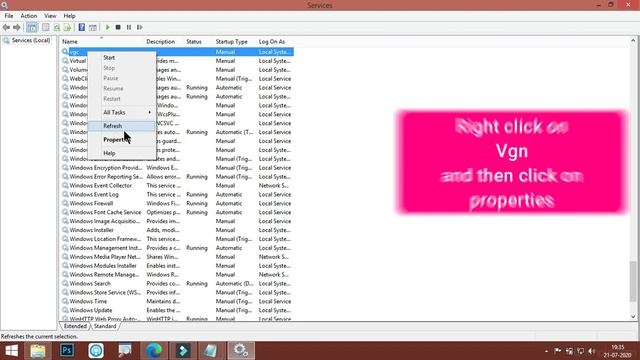Select Windows Error Reporting Service row

[x=177, y=177]
